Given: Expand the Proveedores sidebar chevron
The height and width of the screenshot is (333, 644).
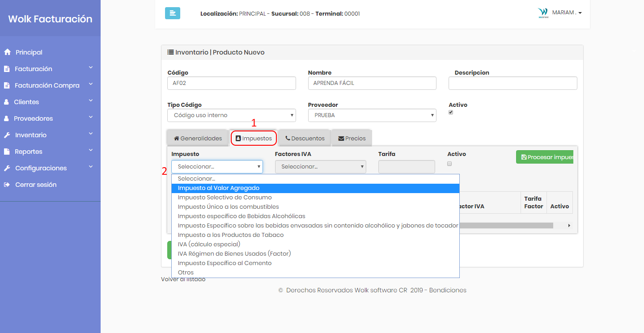Looking at the screenshot, I should [91, 118].
